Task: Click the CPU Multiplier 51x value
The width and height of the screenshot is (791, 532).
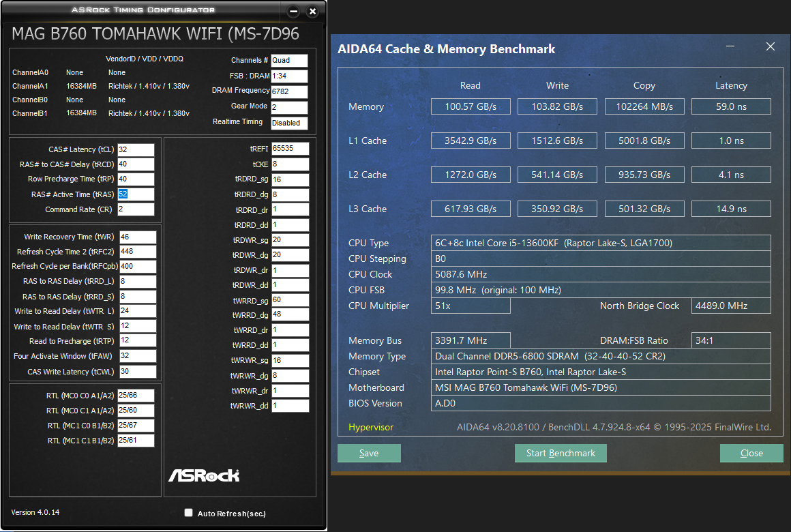Action: pyautogui.click(x=471, y=306)
